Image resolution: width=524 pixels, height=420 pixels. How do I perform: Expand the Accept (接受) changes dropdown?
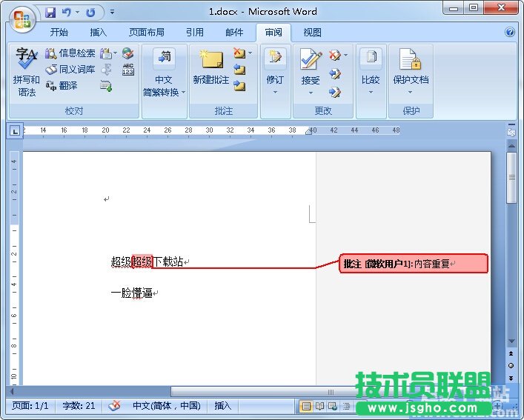[311, 93]
